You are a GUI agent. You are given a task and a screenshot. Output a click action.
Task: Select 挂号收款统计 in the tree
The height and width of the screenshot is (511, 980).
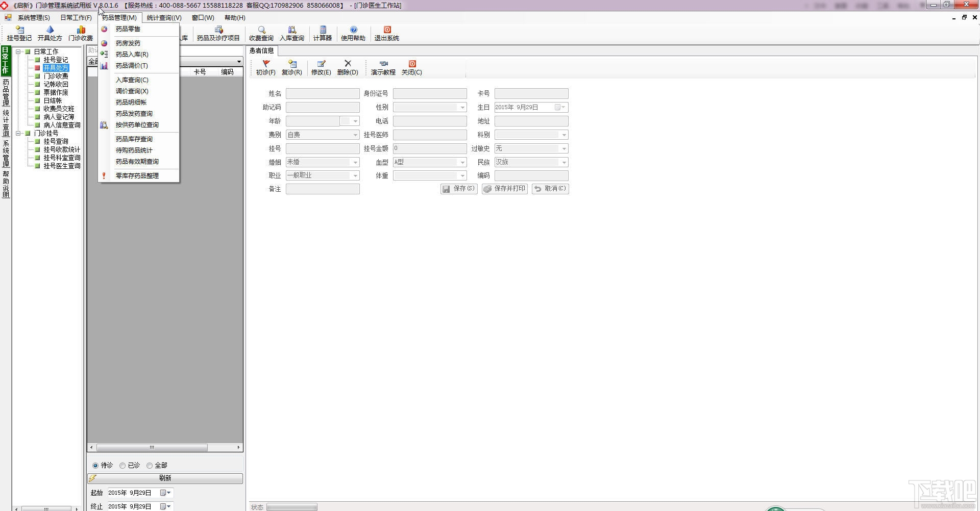click(x=62, y=149)
